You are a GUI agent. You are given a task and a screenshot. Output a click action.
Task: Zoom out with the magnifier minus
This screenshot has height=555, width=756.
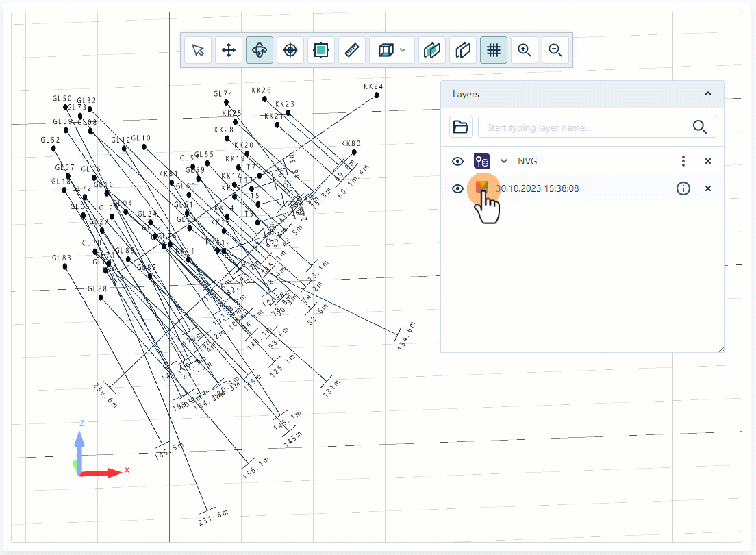555,50
